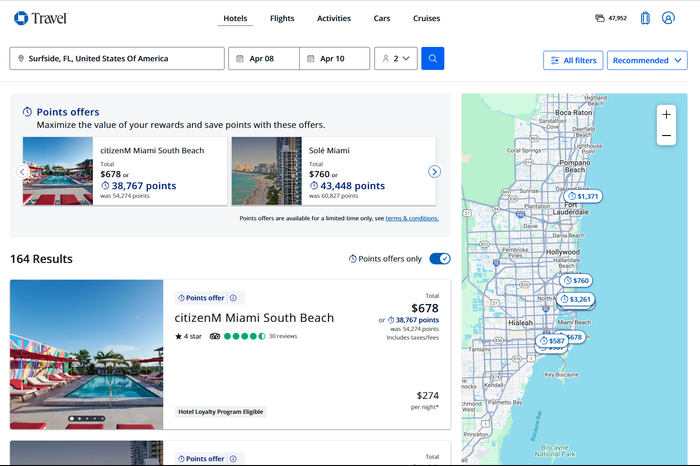Open the Cruises tab
The width and height of the screenshot is (700, 466).
click(426, 18)
